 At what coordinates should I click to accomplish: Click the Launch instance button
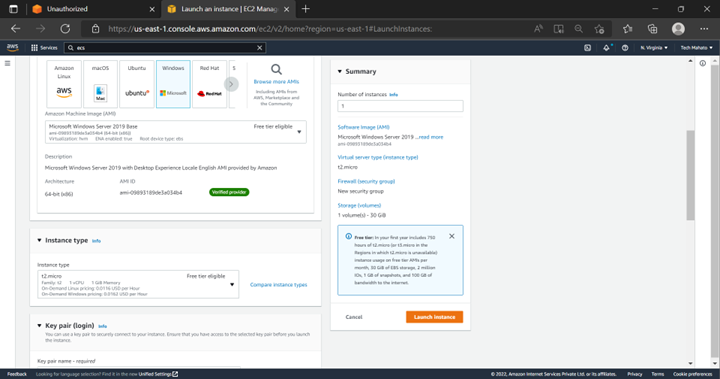tap(434, 317)
